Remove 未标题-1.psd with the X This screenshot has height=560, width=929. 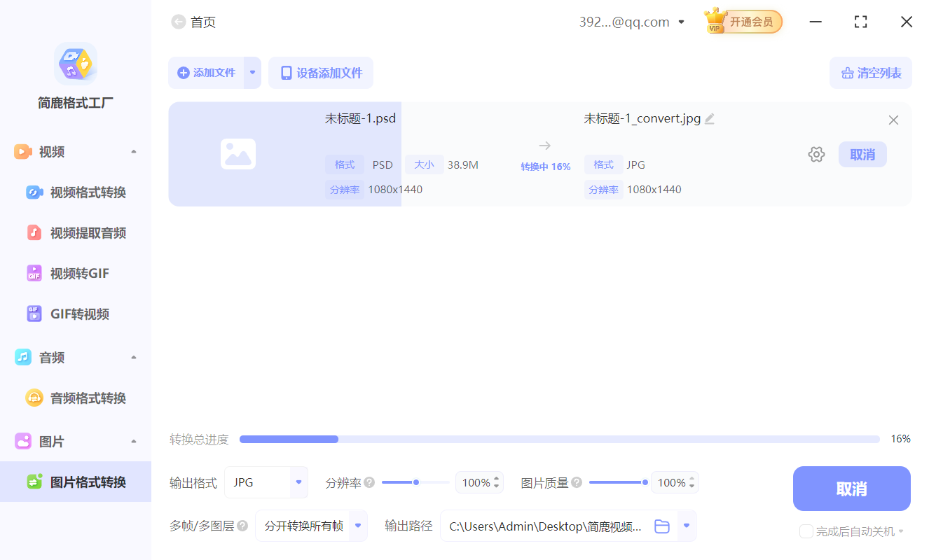click(893, 120)
